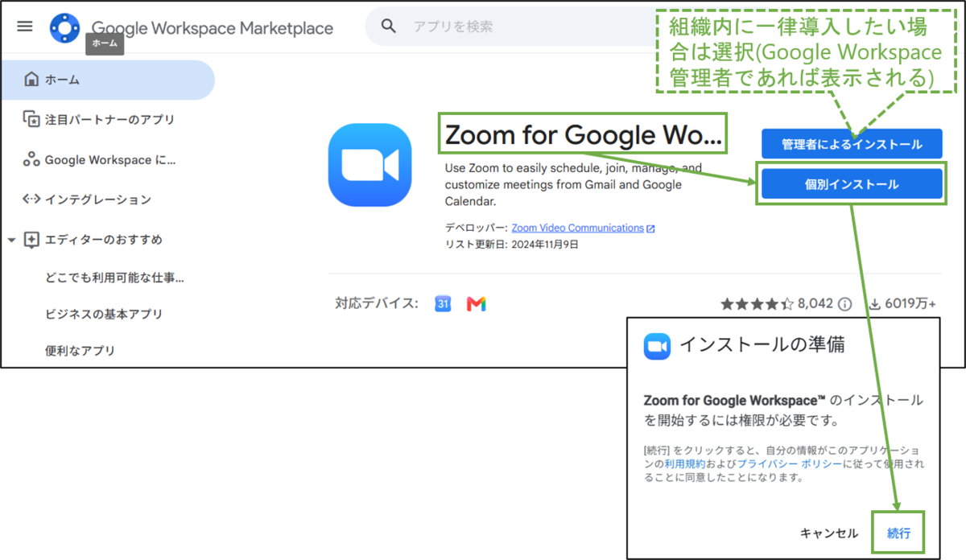
Task: Select ホーム in the sidebar
Action: coord(108,80)
